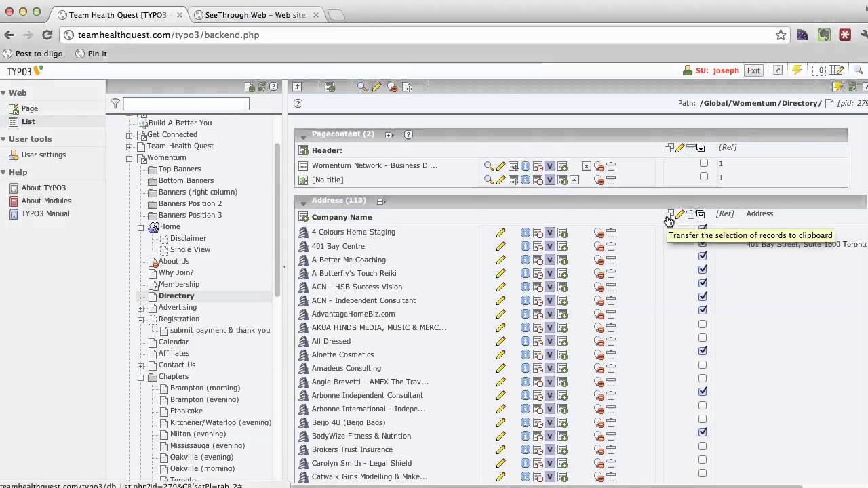Add new Address record next to Company Name
This screenshot has width=868, height=488.
tap(304, 217)
